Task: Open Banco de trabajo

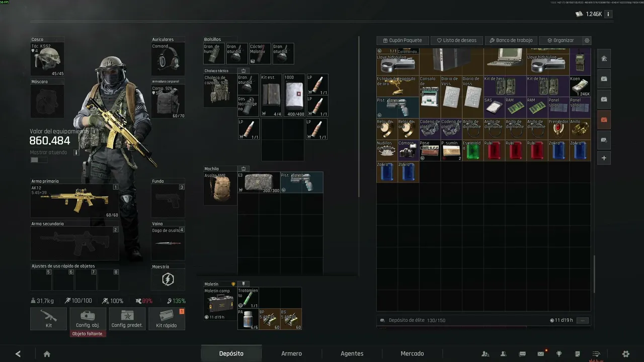Action: point(511,40)
